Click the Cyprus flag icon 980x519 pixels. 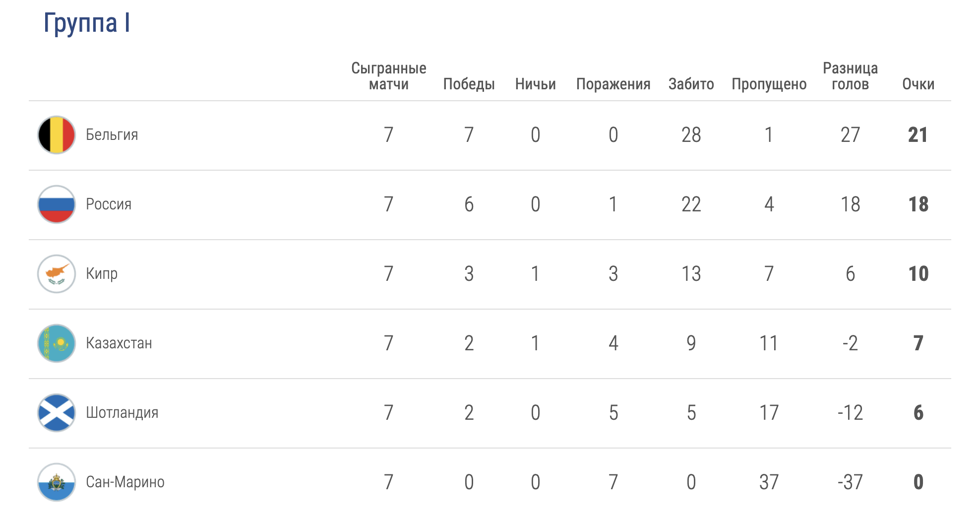[x=57, y=274]
